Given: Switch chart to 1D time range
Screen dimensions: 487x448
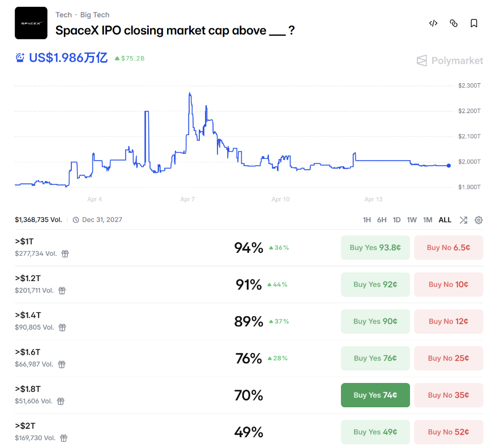Looking at the screenshot, I should coord(397,219).
